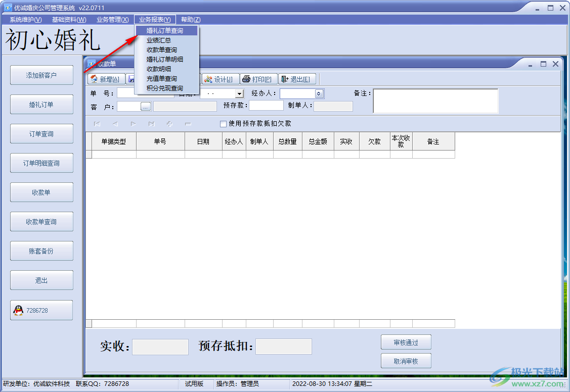
Task: Click the save floppy disk icon in 收款单 toolbar
Action: 130,79
